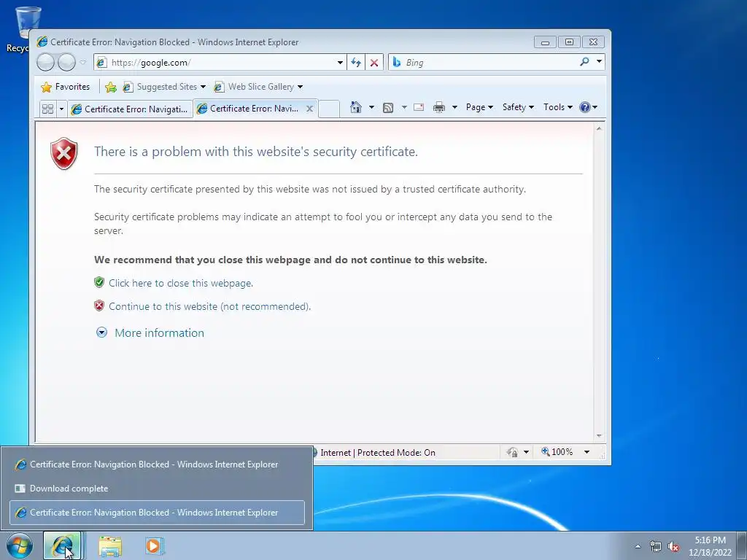Click Add to Favorites Bar icon
The image size is (747, 560).
(111, 87)
